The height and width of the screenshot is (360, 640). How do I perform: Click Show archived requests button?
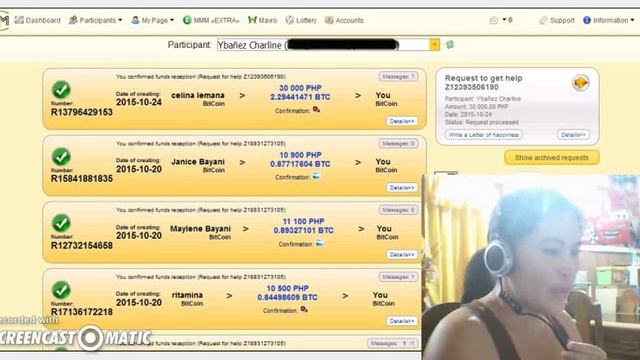tap(552, 158)
